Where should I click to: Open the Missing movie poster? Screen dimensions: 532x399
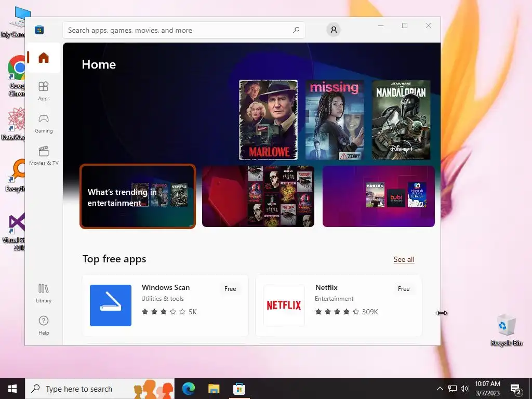click(335, 120)
